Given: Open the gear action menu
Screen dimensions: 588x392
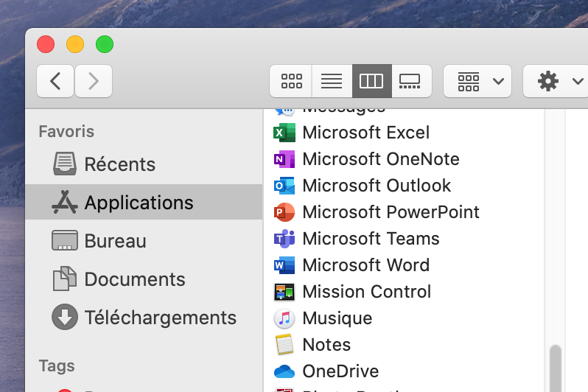Looking at the screenshot, I should tap(556, 81).
